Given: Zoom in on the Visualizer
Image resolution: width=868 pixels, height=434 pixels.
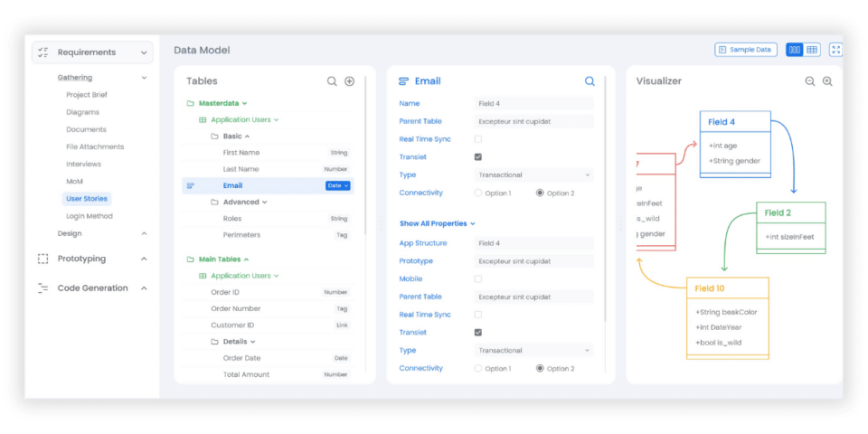Looking at the screenshot, I should [827, 81].
